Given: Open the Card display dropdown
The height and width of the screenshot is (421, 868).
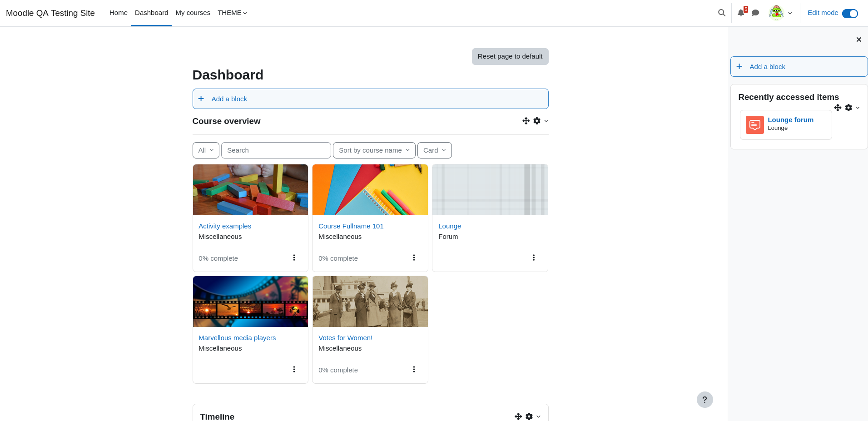Looking at the screenshot, I should pyautogui.click(x=434, y=150).
